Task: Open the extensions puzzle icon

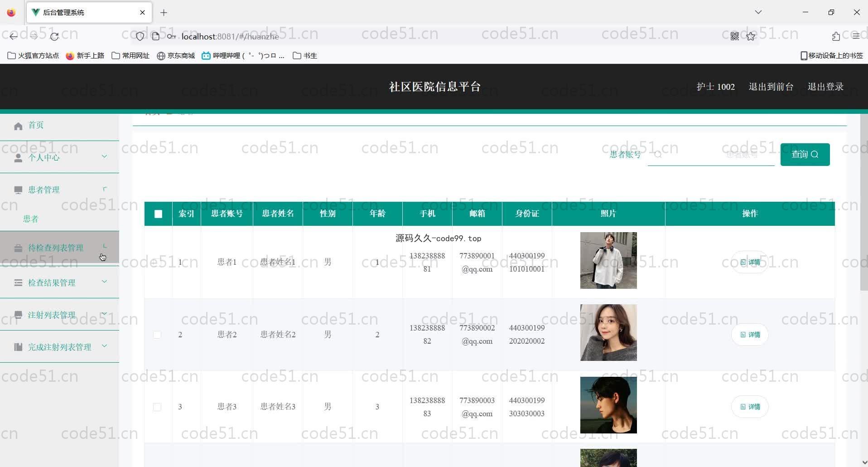Action: (x=836, y=36)
